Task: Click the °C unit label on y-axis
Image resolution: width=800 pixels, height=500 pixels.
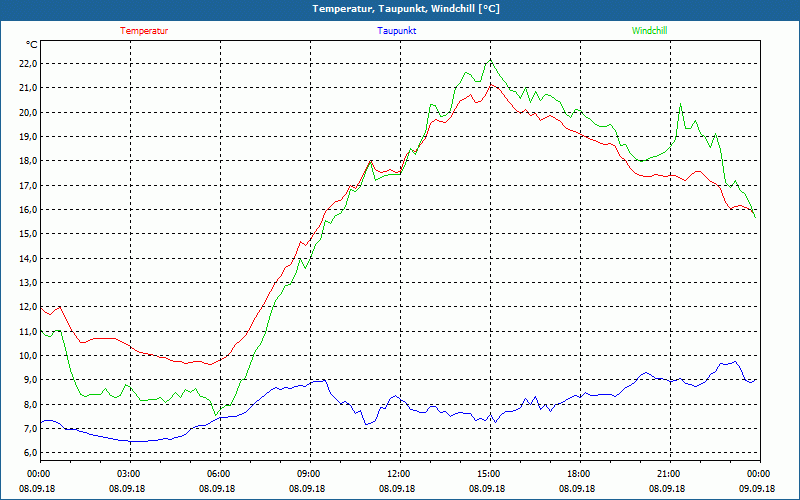Action: 31,45
